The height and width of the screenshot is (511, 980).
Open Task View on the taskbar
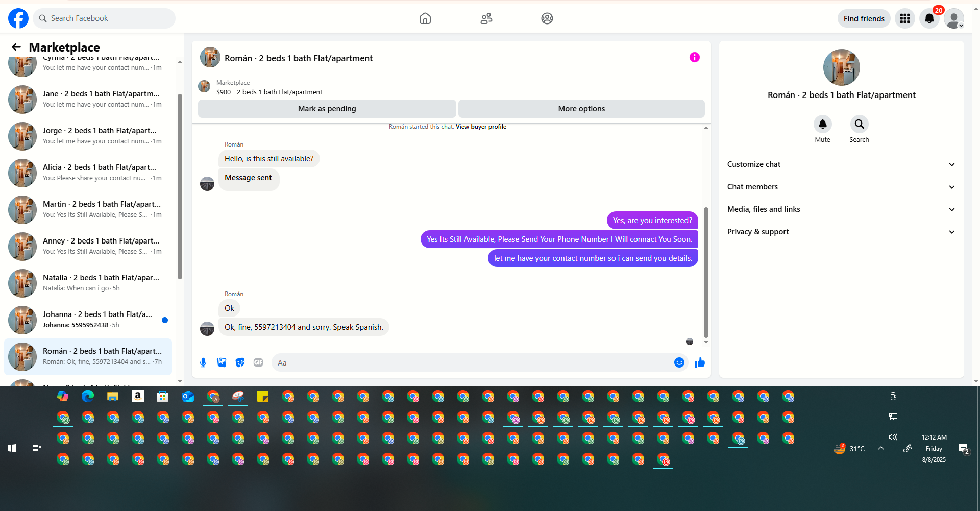tap(37, 448)
